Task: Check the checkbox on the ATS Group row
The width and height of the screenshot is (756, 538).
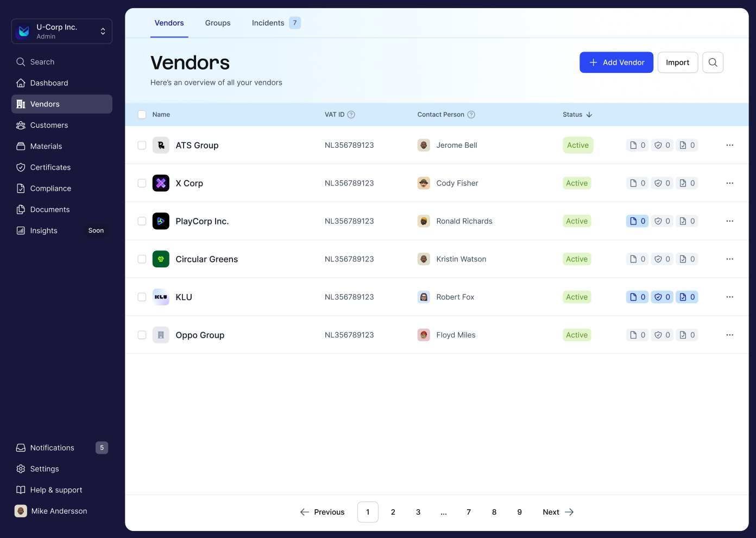Action: pyautogui.click(x=142, y=145)
